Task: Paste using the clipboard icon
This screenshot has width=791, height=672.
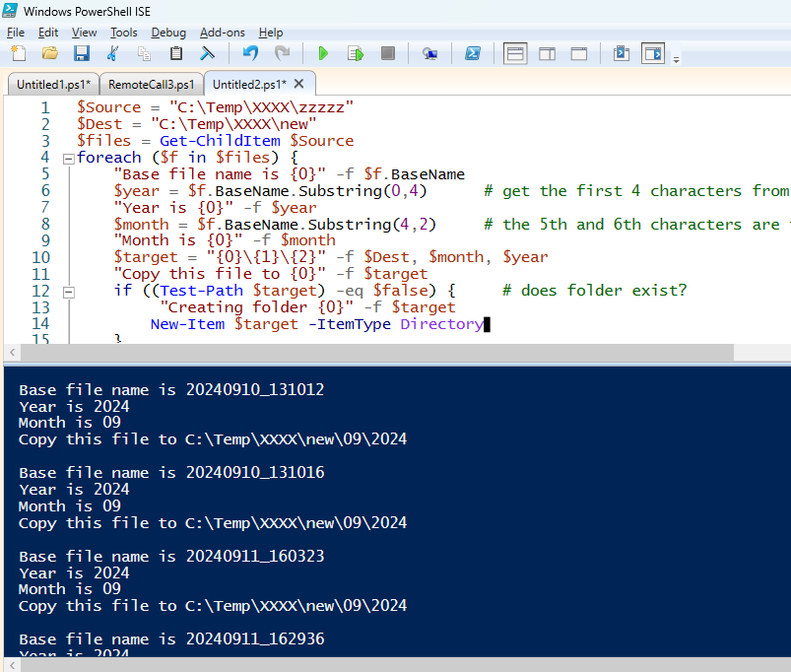Action: 176,53
